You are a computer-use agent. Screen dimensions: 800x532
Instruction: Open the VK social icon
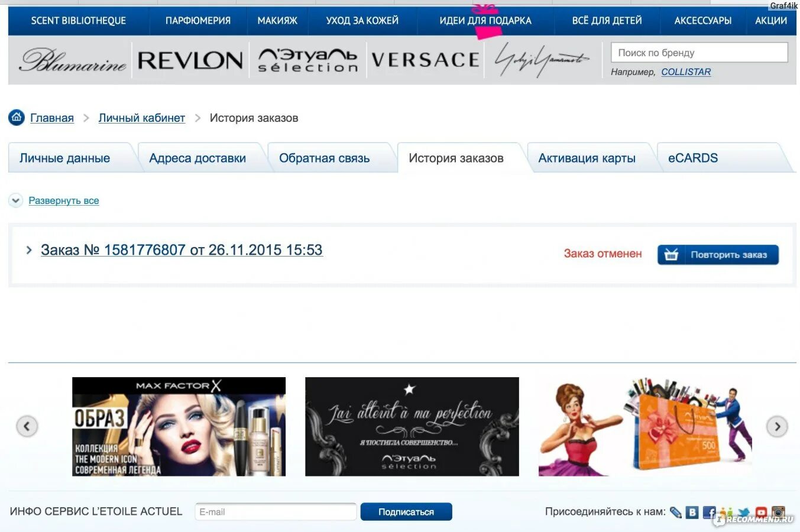692,512
